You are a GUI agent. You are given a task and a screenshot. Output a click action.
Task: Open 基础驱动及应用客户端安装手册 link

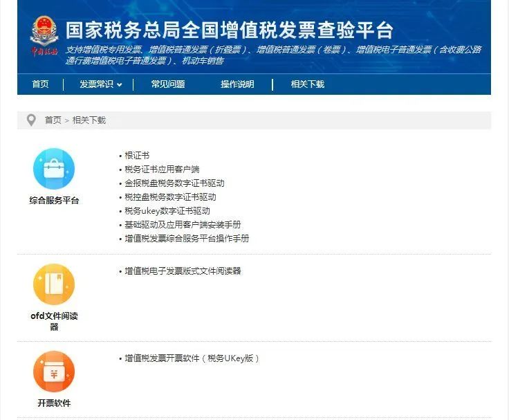pos(183,224)
